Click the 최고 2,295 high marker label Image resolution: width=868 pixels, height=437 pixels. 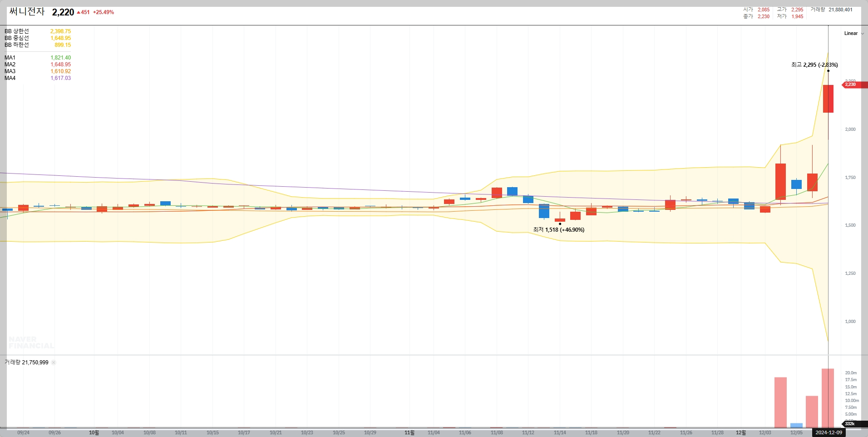coord(814,65)
